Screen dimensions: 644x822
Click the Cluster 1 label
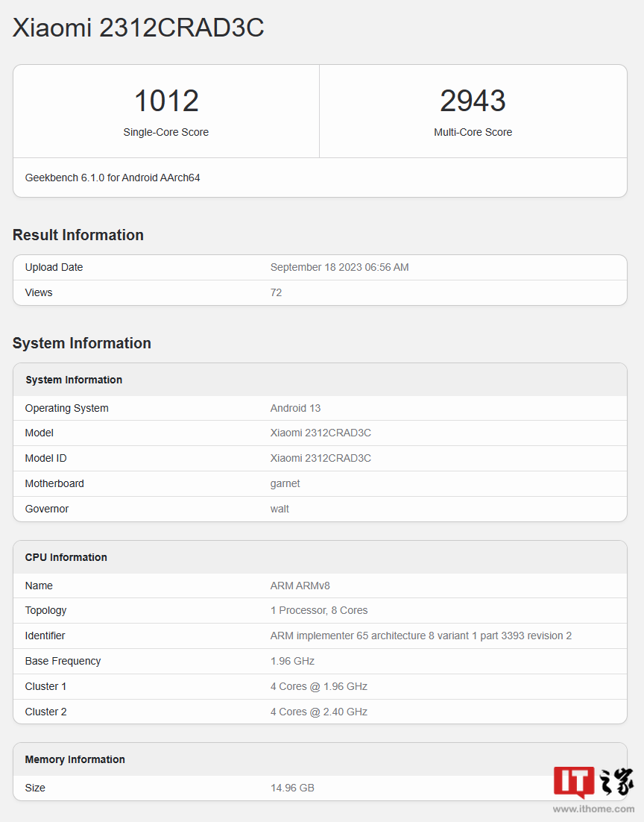45,686
